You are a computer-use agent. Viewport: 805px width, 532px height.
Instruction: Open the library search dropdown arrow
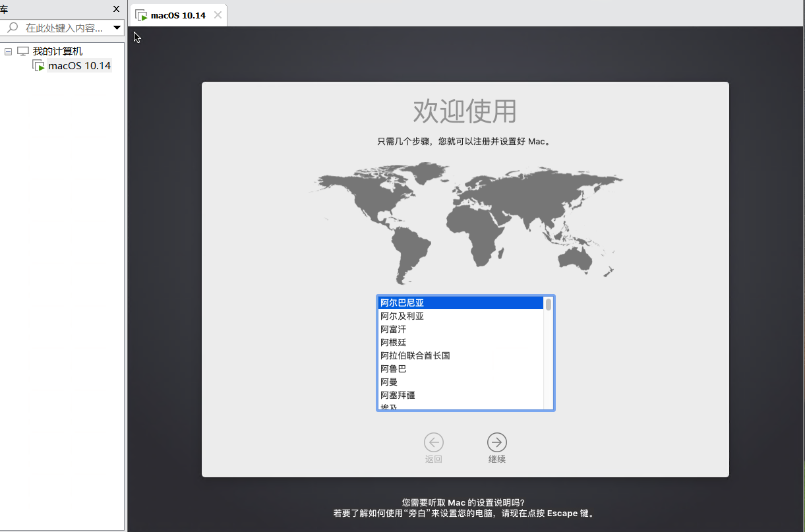(x=117, y=28)
